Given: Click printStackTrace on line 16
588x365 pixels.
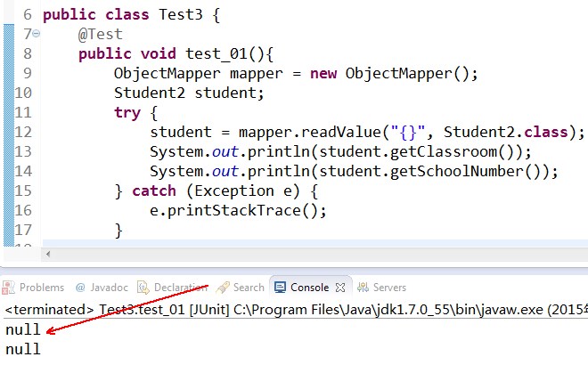Looking at the screenshot, I should (x=234, y=211).
